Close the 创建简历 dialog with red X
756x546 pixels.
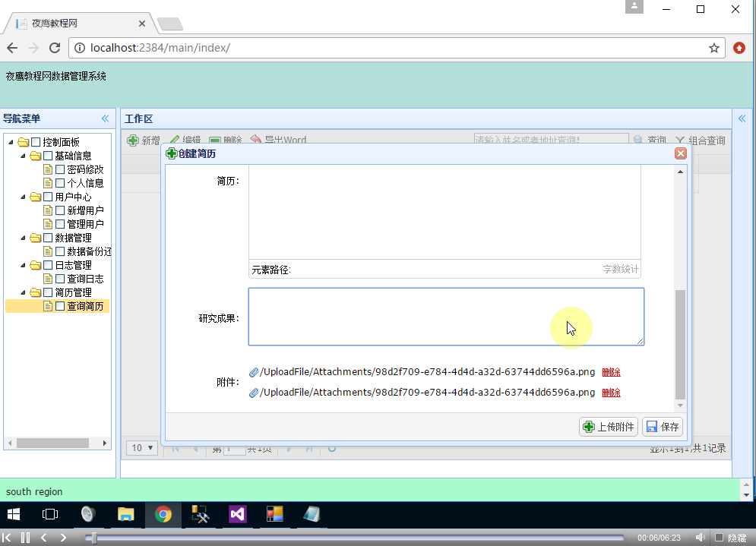[x=681, y=153]
